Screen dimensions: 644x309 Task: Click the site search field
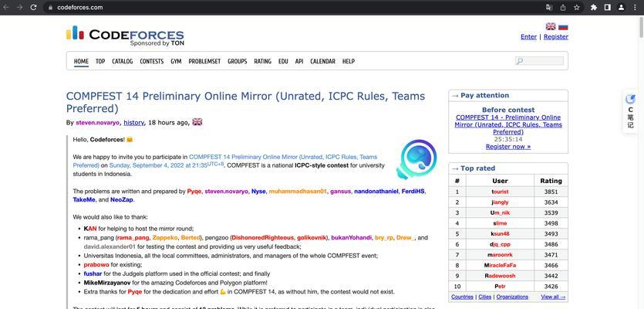[x=539, y=61]
